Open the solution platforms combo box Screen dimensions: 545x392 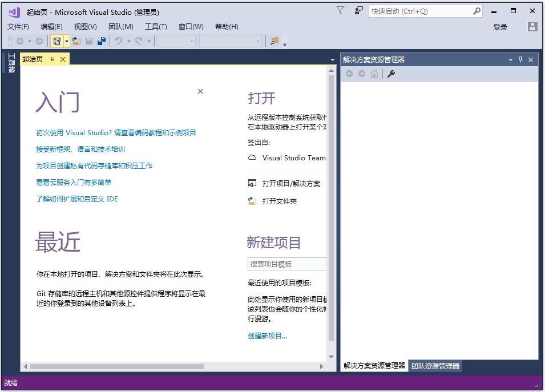(x=231, y=41)
